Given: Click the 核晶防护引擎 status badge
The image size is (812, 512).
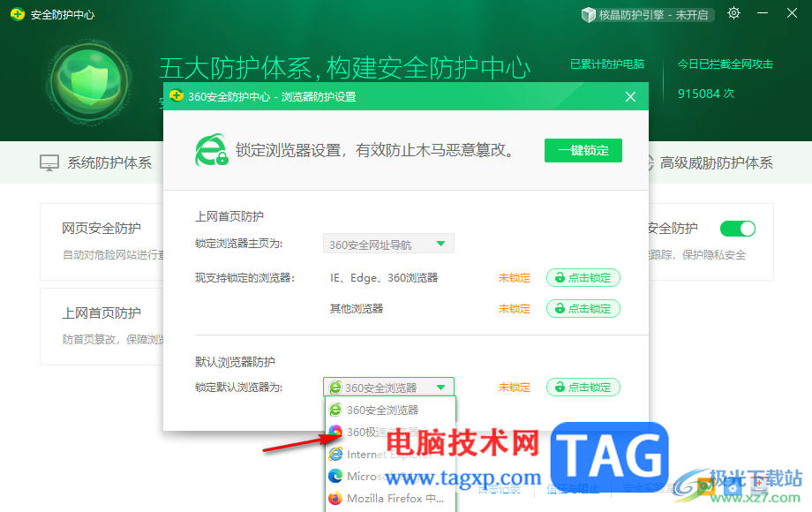Looking at the screenshot, I should pos(647,15).
